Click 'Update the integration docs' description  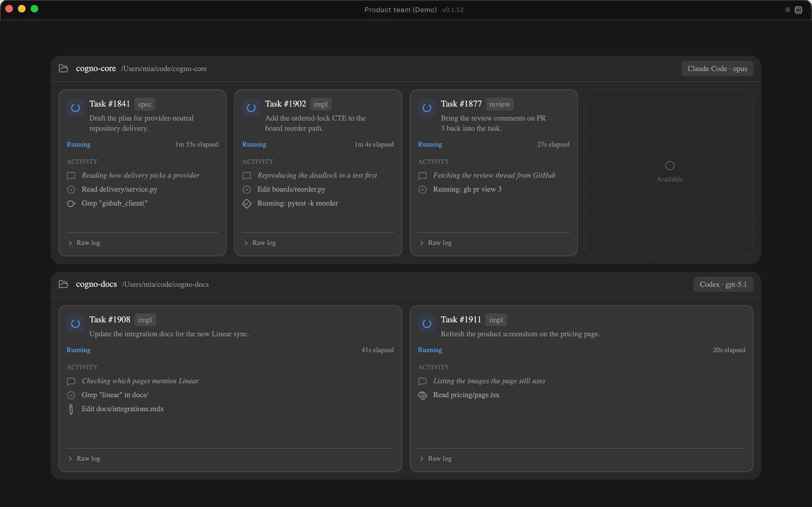(x=169, y=334)
